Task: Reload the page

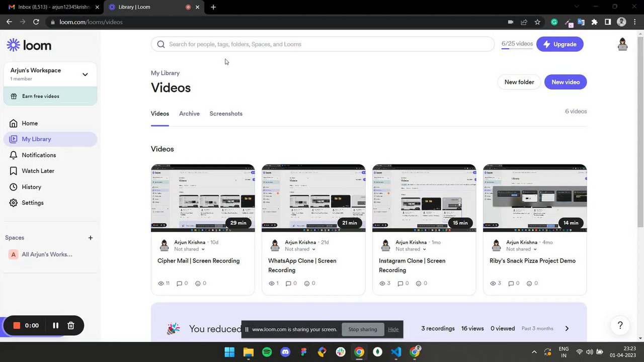Action: (x=36, y=22)
